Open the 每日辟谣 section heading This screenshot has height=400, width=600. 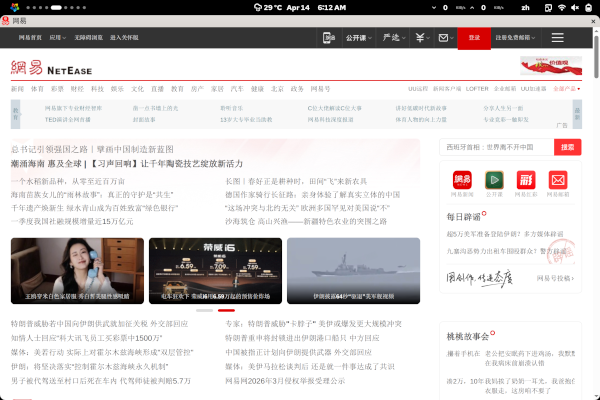(463, 217)
